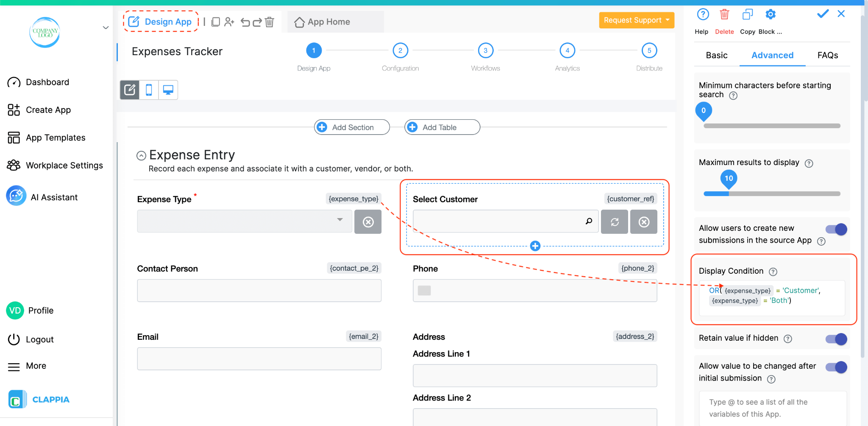Click the trash icon to delete in toolbar
The height and width of the screenshot is (426, 868).
tap(270, 22)
